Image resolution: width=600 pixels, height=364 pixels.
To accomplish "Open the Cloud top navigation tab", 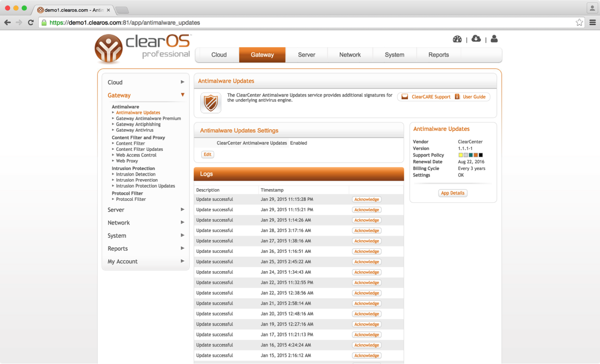I will pos(219,55).
